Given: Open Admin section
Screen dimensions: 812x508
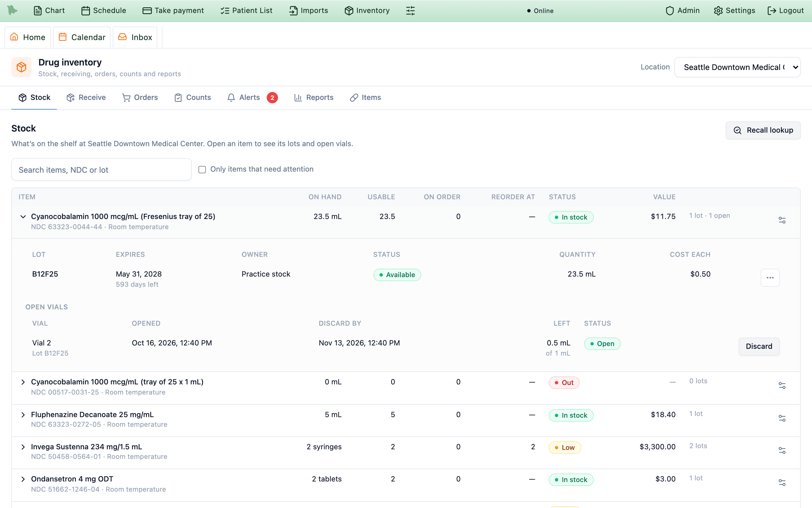Looking at the screenshot, I should click(x=683, y=11).
